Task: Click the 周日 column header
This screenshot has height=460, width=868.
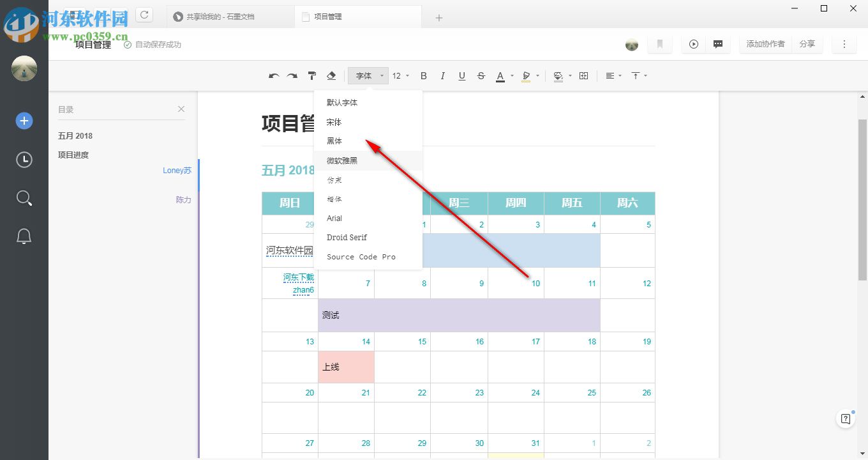Action: click(290, 203)
